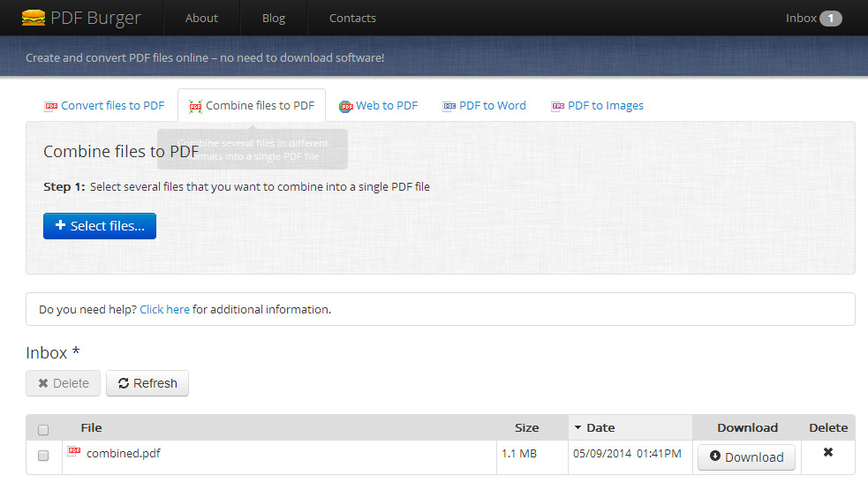Open the About page
The height and width of the screenshot is (483, 868).
coord(201,19)
